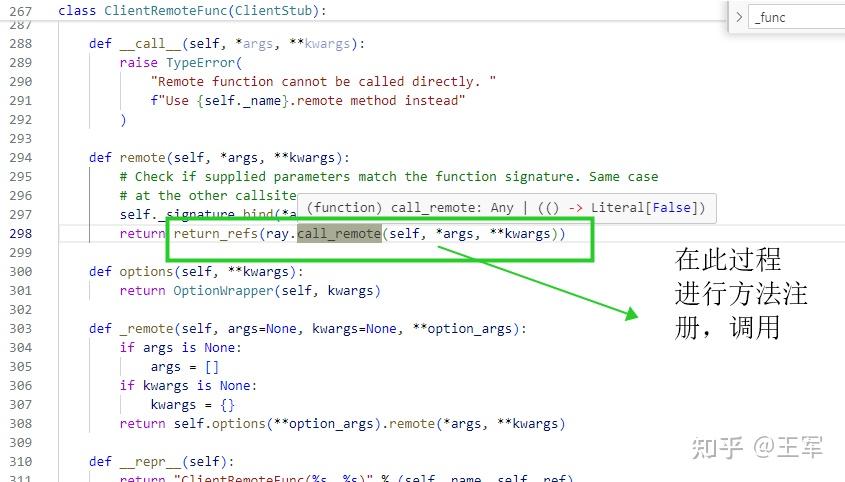Click the Chinese annotation text block
Image resolution: width=845 pixels, height=482 pixels.
tap(741, 294)
